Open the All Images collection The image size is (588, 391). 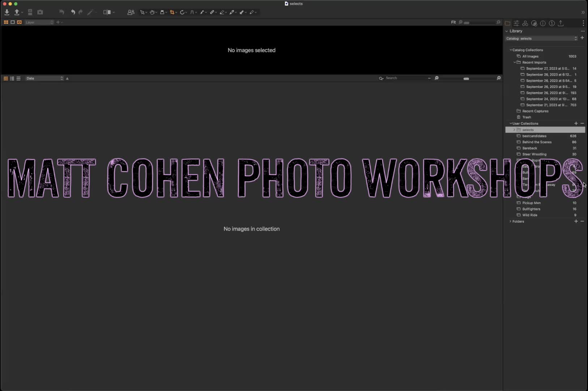coord(530,56)
